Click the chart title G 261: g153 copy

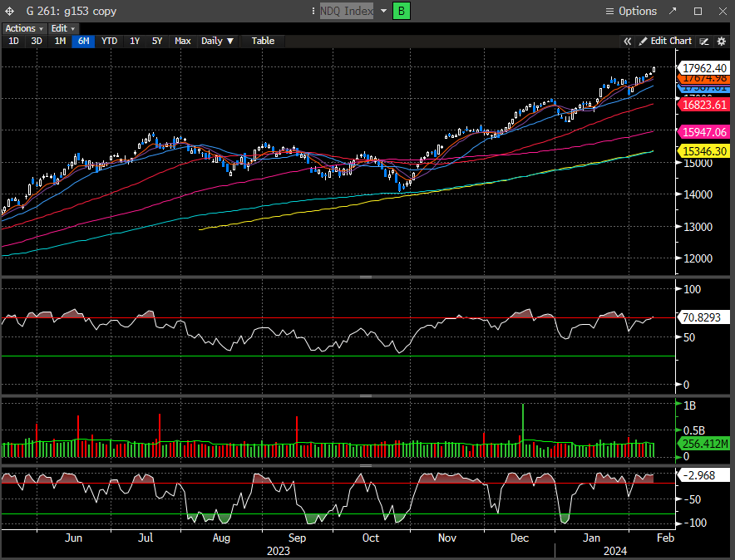[72, 12]
